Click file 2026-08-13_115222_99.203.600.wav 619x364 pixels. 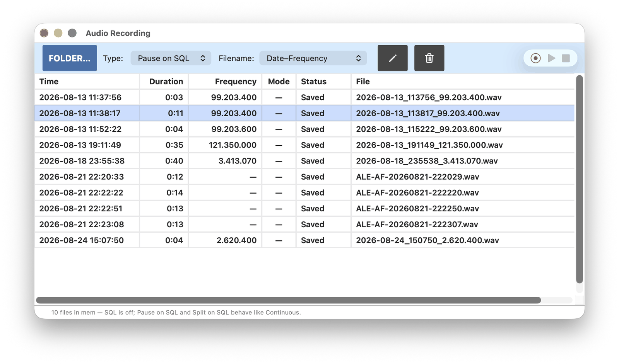[429, 129]
